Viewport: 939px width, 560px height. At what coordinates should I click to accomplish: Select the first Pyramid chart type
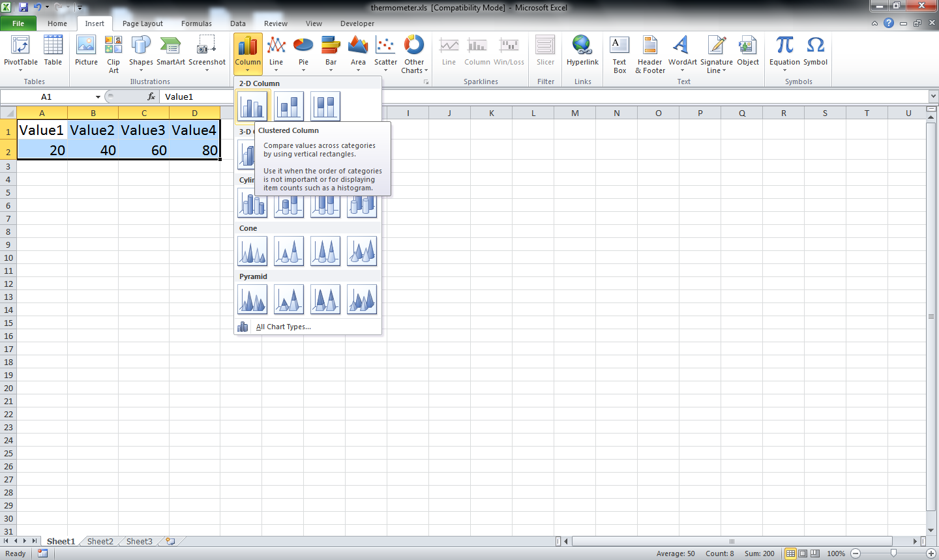pos(252,299)
